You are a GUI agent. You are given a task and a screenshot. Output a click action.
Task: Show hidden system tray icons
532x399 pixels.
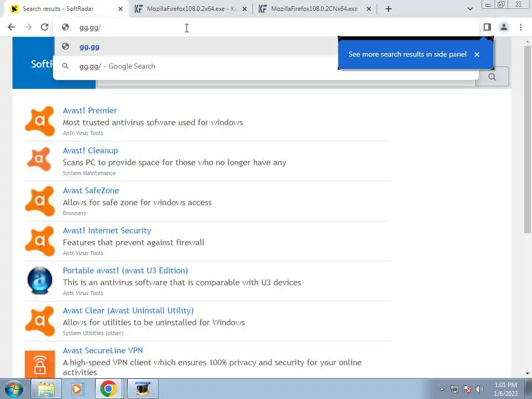tap(442, 389)
